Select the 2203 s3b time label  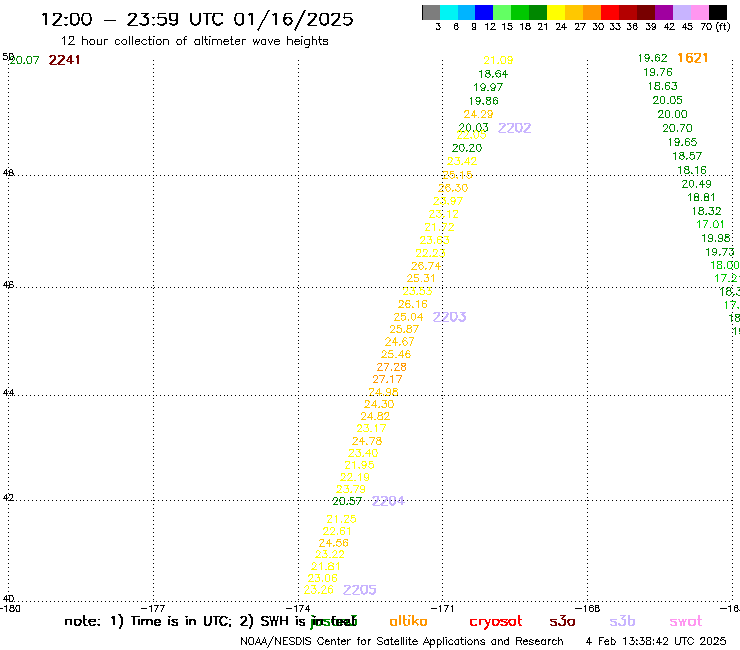click(x=449, y=317)
